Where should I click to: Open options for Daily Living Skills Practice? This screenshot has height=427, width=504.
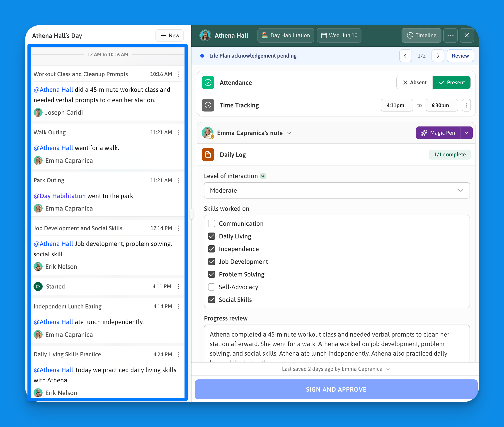coord(179,354)
